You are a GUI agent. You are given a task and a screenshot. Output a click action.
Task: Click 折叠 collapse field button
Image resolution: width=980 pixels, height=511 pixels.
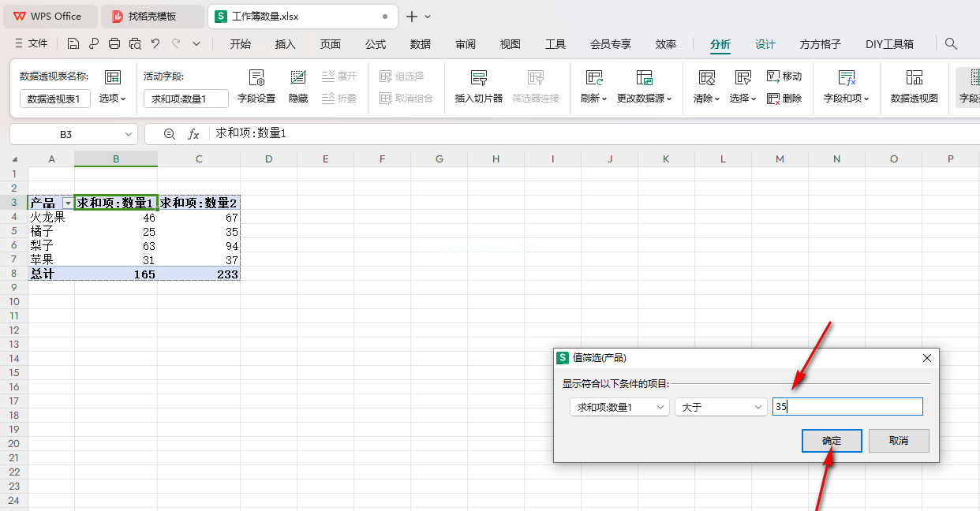pos(339,99)
